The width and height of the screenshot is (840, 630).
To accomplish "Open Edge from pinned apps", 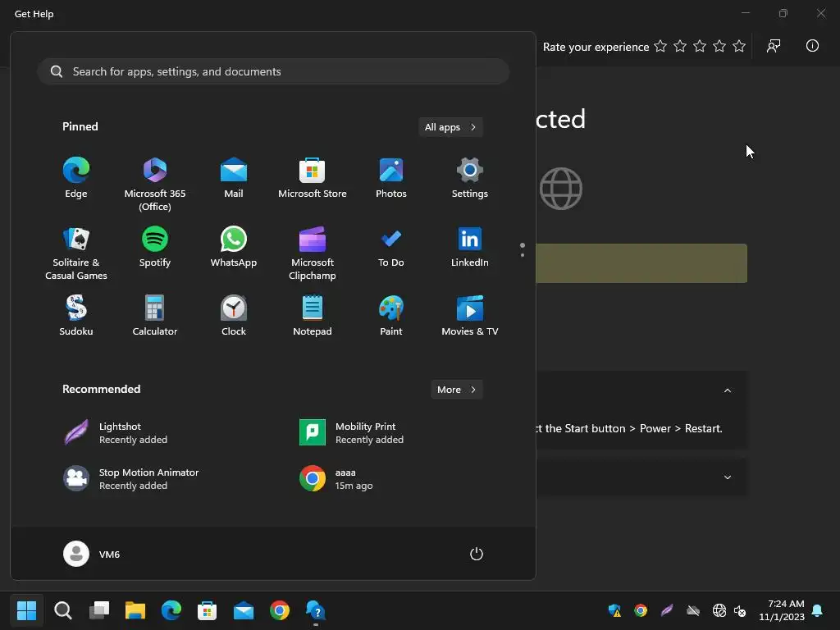I will [76, 178].
